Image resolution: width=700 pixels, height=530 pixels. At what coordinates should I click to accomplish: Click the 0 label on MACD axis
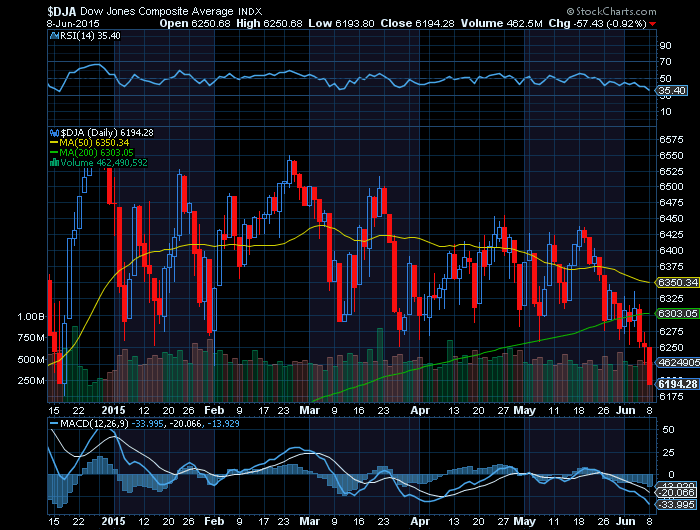(671, 475)
